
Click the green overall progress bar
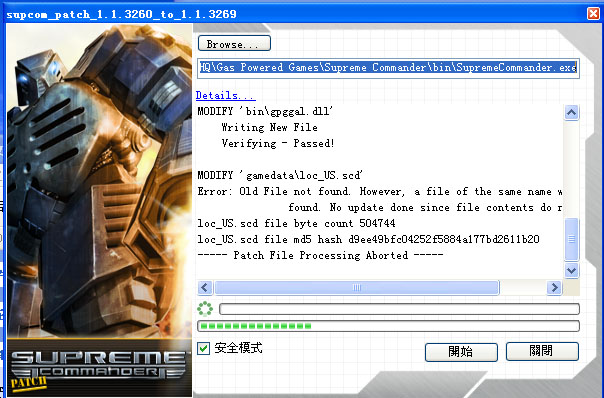pyautogui.click(x=388, y=326)
